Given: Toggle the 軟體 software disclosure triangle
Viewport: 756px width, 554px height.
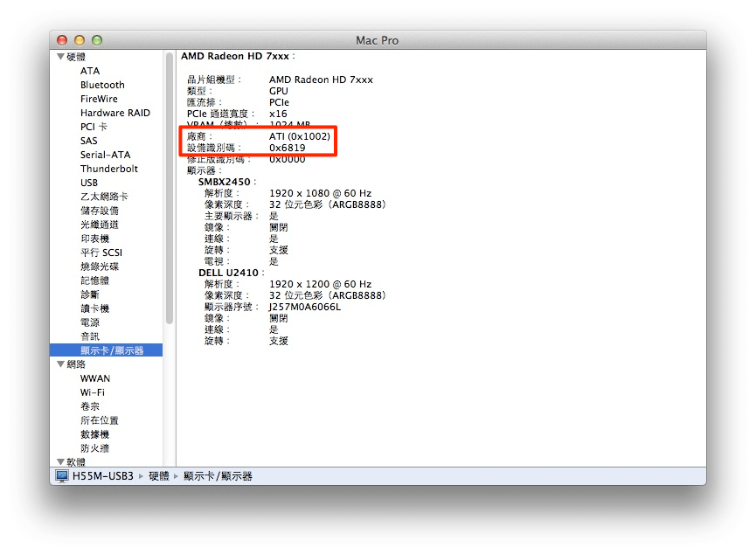Looking at the screenshot, I should (61, 461).
